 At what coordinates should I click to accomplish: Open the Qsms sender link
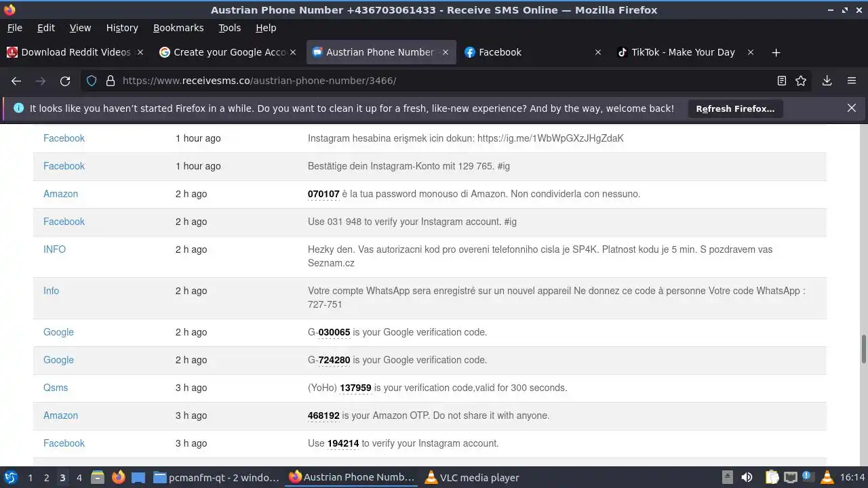[56, 388]
